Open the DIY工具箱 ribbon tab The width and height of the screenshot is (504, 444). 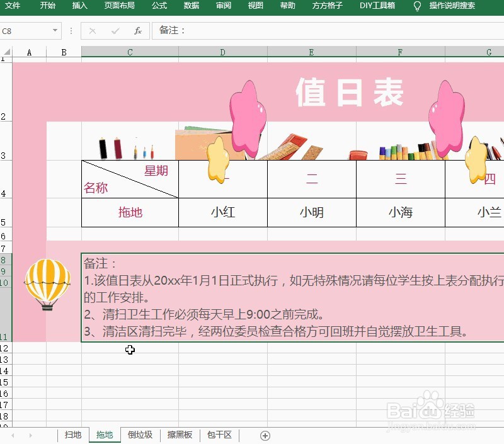point(377,6)
